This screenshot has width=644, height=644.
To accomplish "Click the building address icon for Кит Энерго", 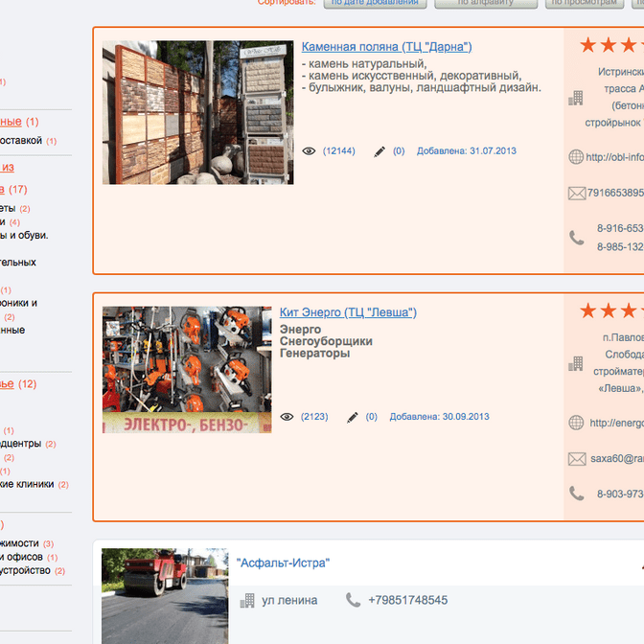I will coord(576,364).
